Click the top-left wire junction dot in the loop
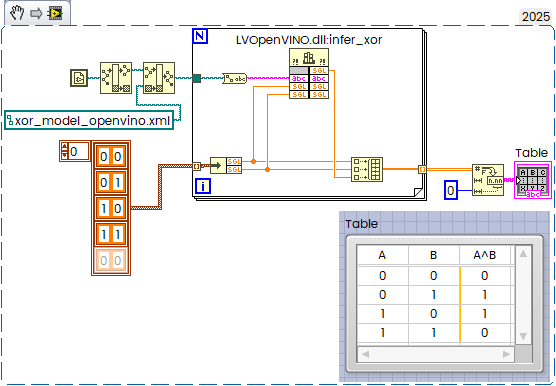Viewport: 556px width, 386px height. (254, 162)
